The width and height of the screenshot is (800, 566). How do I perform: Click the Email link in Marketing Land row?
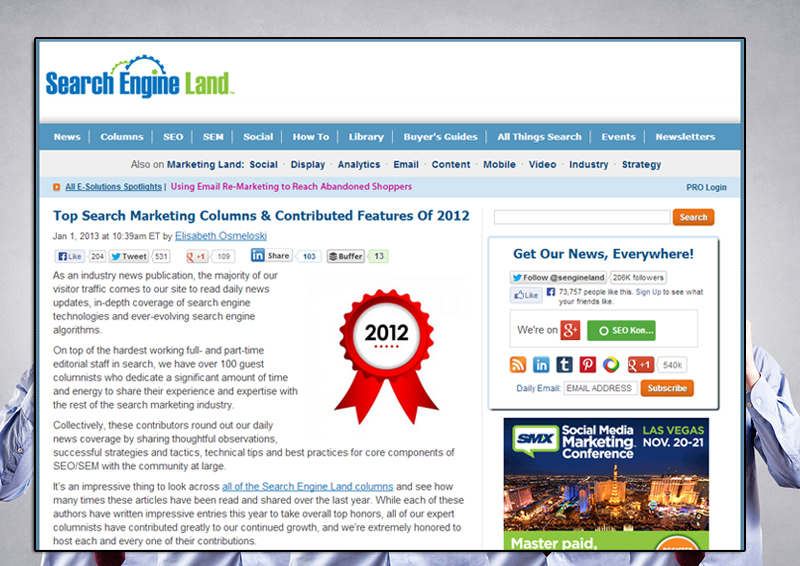(406, 164)
